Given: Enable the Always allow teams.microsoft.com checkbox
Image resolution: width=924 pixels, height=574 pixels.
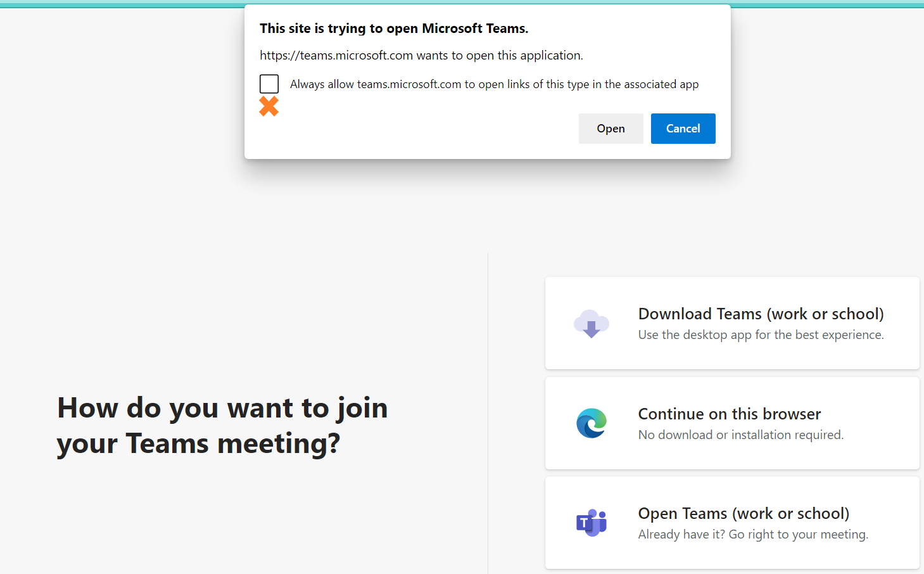Looking at the screenshot, I should [x=269, y=84].
